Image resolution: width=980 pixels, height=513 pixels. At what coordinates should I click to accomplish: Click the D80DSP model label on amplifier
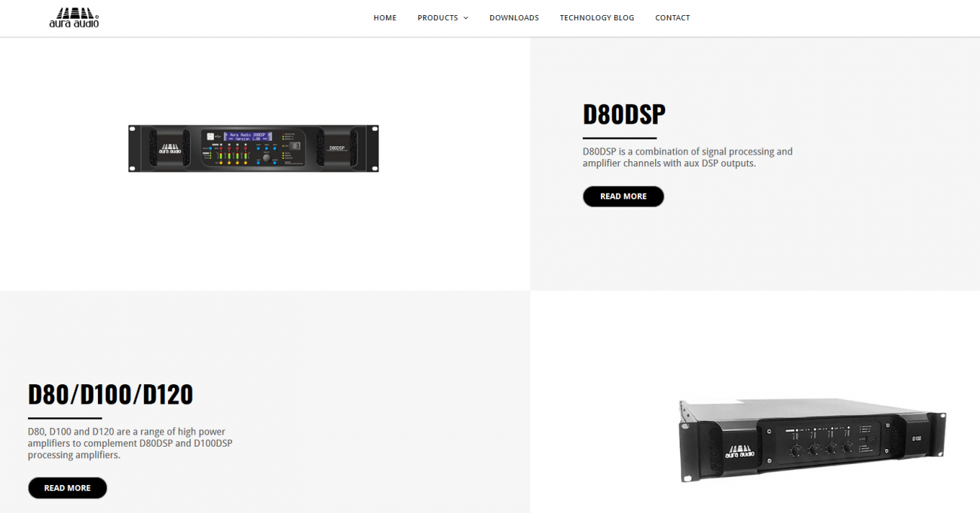point(336,148)
